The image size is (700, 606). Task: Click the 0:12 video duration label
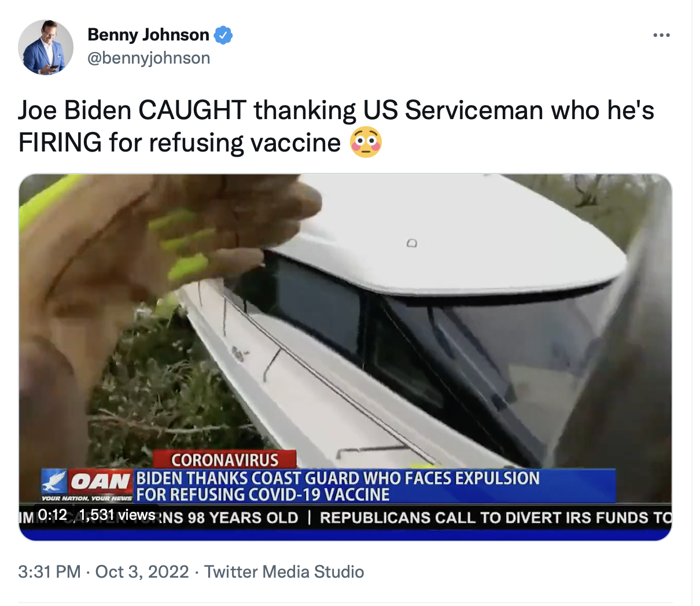[52, 515]
